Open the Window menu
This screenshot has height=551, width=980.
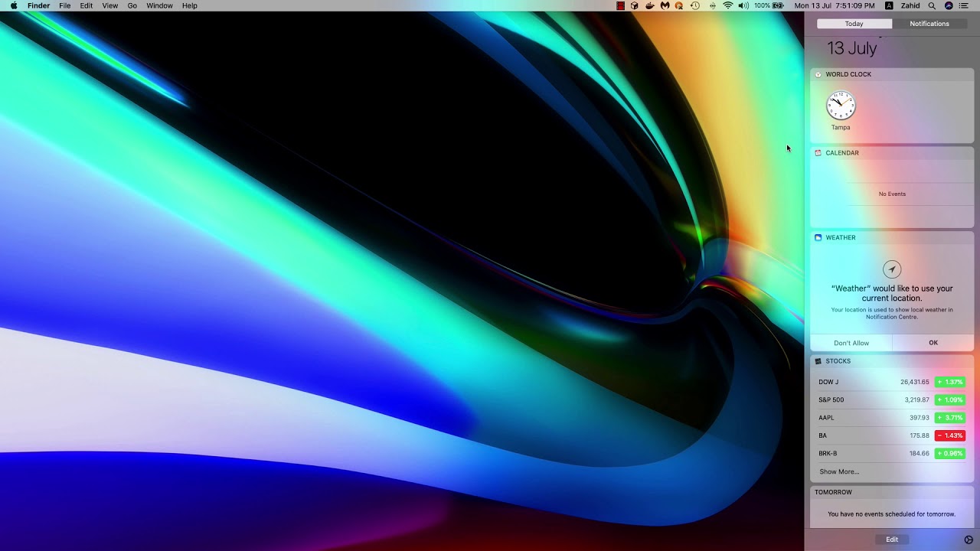click(x=159, y=5)
